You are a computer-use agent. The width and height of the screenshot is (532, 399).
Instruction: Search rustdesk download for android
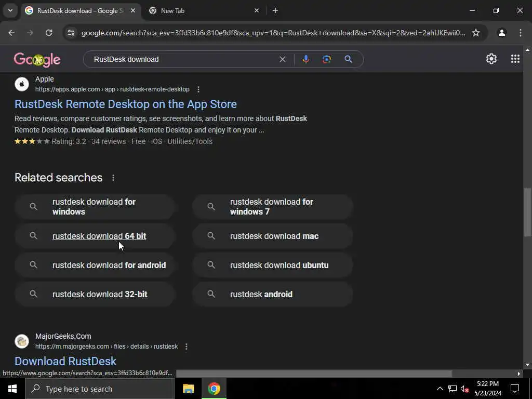pos(95,265)
